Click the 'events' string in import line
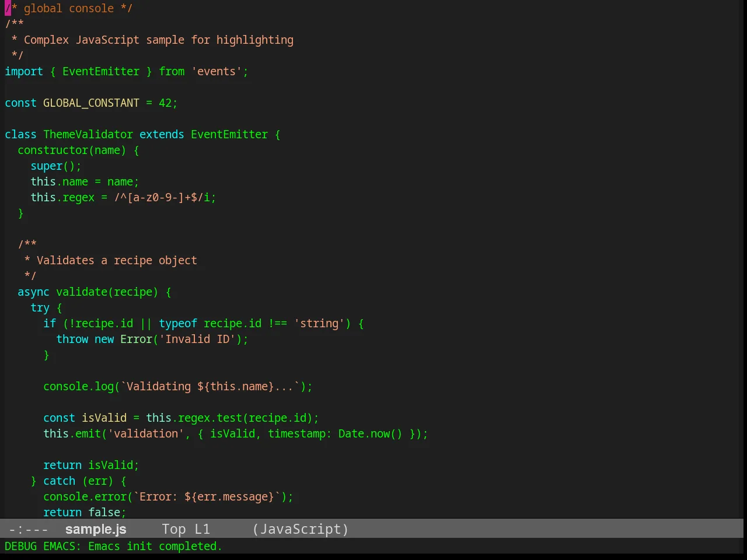The image size is (747, 560). (217, 71)
